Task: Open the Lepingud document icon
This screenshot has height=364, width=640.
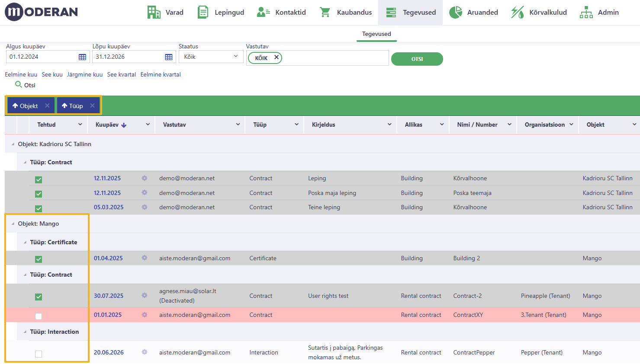Action: 203,12
